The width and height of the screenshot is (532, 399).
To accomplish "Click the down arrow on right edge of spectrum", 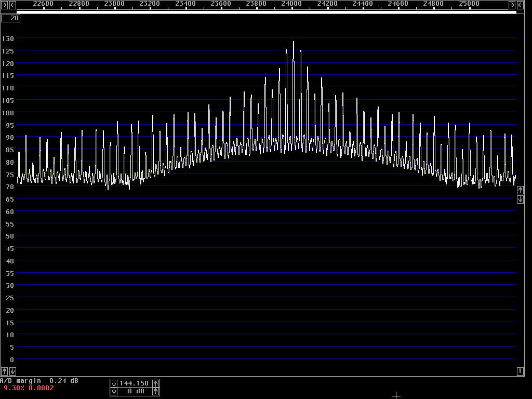I will 520,199.
